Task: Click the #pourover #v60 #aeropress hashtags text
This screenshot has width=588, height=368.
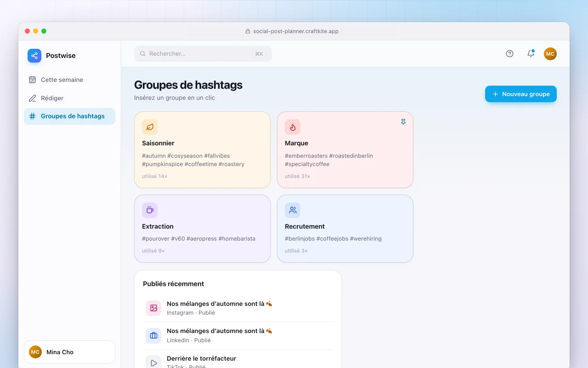Action: [x=198, y=239]
